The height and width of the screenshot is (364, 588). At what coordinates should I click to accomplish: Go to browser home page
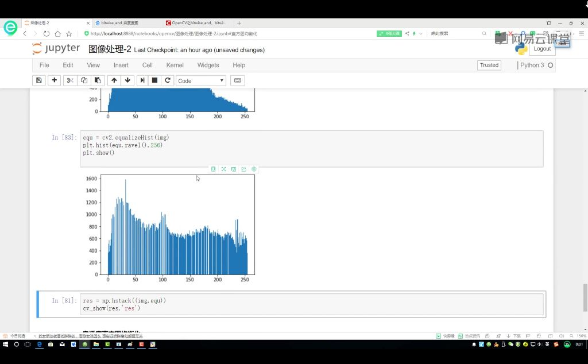click(57, 34)
